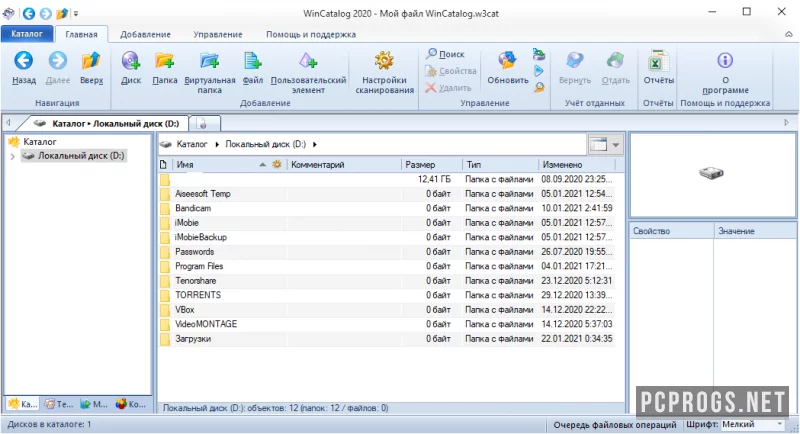
Task: Sort by the Тип column header
Action: (500, 165)
